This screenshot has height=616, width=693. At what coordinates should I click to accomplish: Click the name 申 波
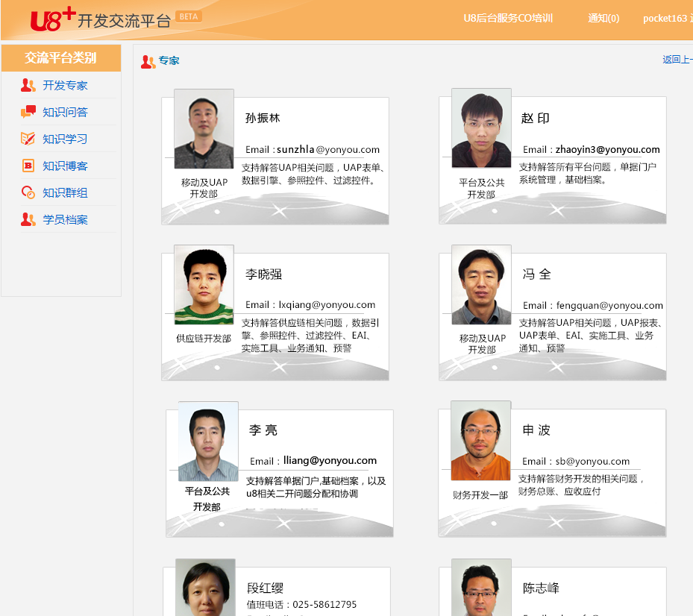tap(536, 430)
